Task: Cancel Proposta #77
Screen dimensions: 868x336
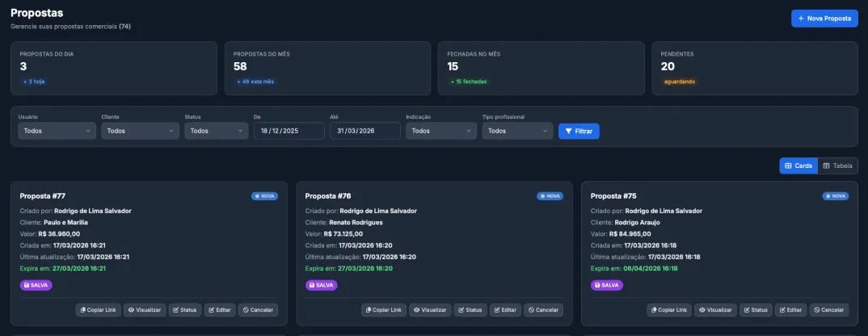Action: 258,310
